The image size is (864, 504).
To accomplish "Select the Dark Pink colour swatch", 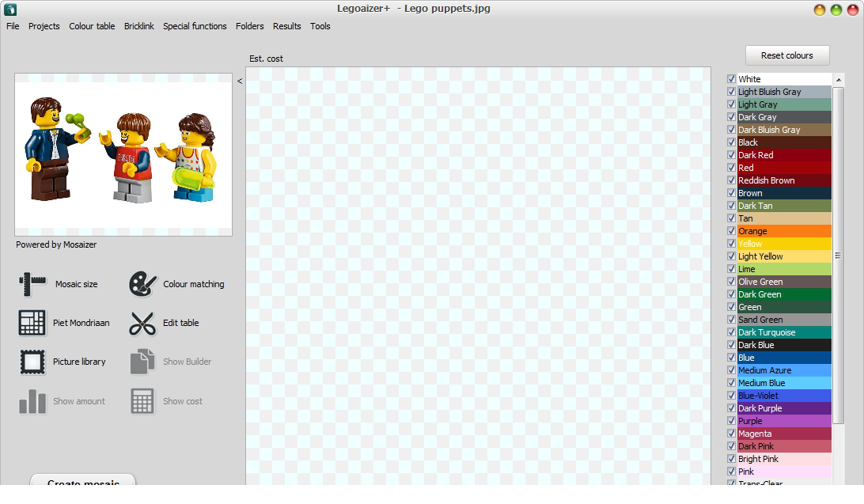I will [784, 446].
